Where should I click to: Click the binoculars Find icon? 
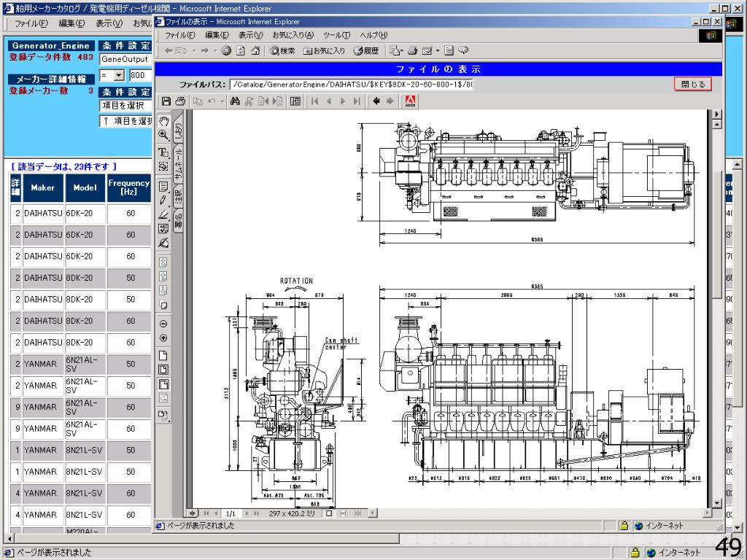[x=235, y=101]
